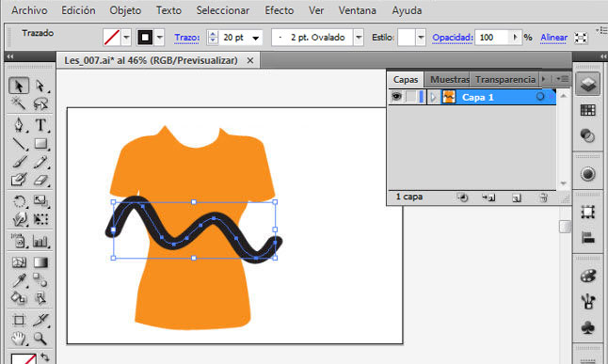
Task: Click the black stroke color swatch
Action: (145, 38)
